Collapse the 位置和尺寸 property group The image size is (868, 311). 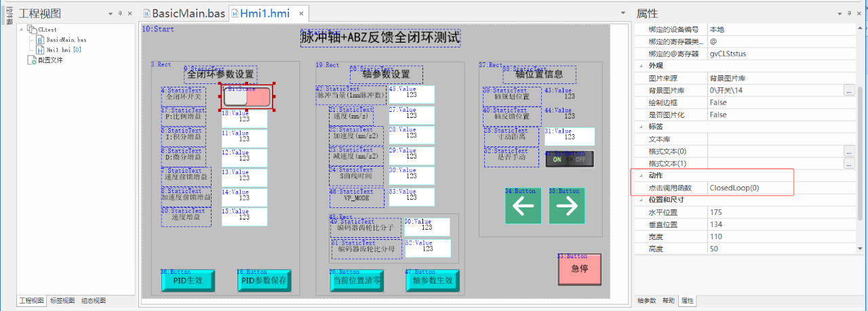[642, 200]
